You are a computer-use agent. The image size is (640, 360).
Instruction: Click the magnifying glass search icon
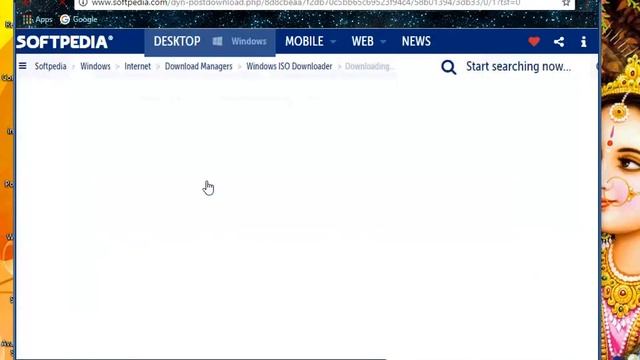(x=449, y=67)
